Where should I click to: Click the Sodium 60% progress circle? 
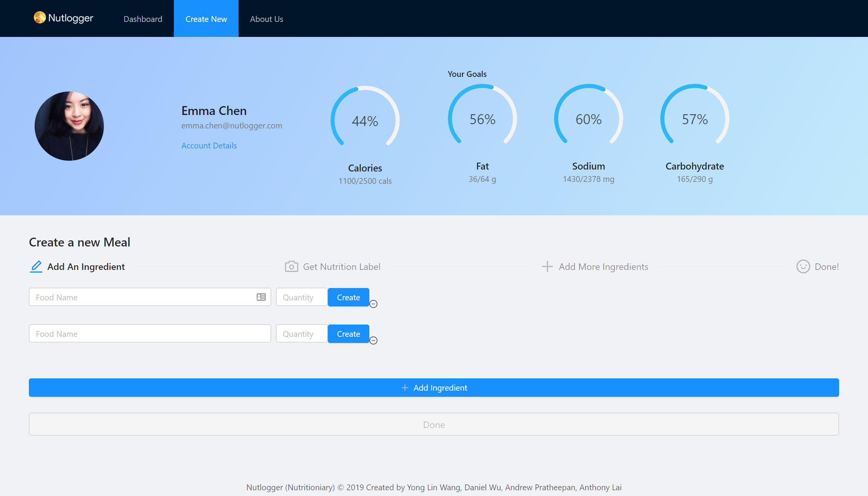(x=588, y=119)
